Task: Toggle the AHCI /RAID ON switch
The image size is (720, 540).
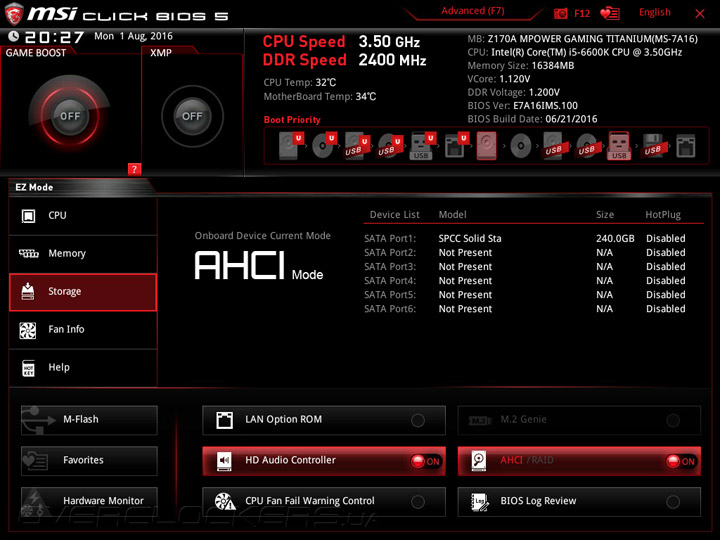Action: point(681,461)
